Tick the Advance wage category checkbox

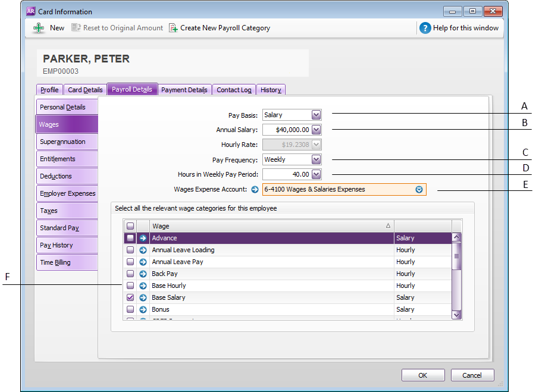tap(130, 238)
